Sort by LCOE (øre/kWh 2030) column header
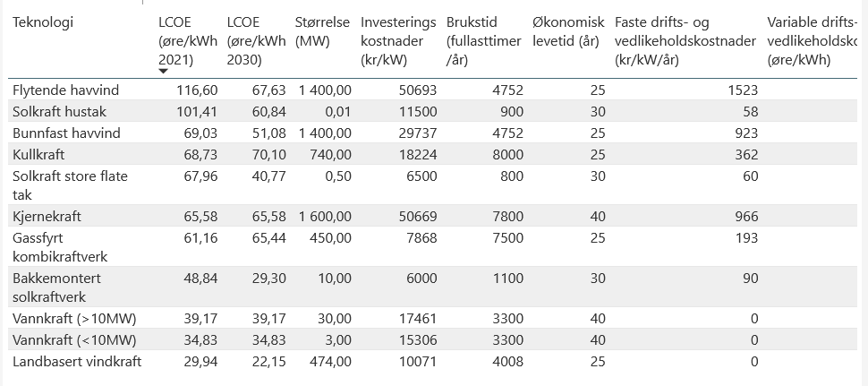Viewport: 868px width, 386px height. [256, 40]
